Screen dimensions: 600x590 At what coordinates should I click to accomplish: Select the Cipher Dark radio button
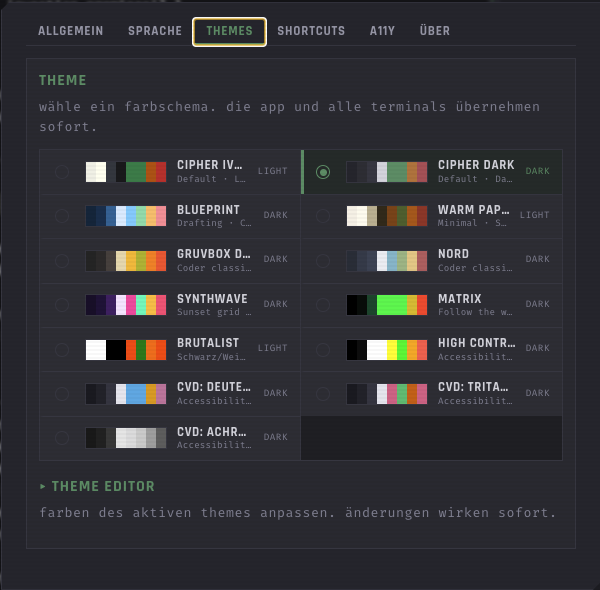[x=323, y=172]
